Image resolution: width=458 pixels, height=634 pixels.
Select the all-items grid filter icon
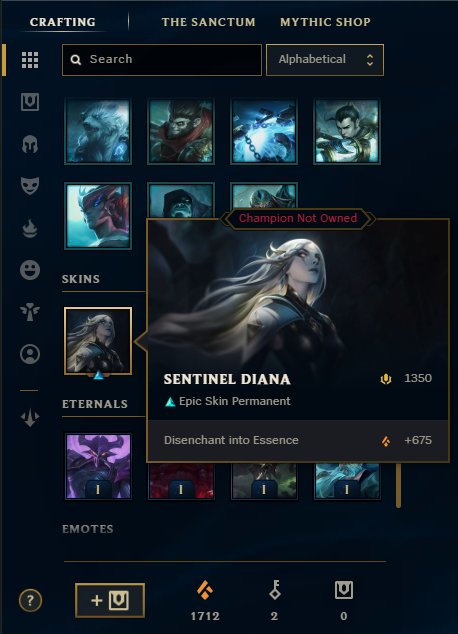(x=30, y=60)
